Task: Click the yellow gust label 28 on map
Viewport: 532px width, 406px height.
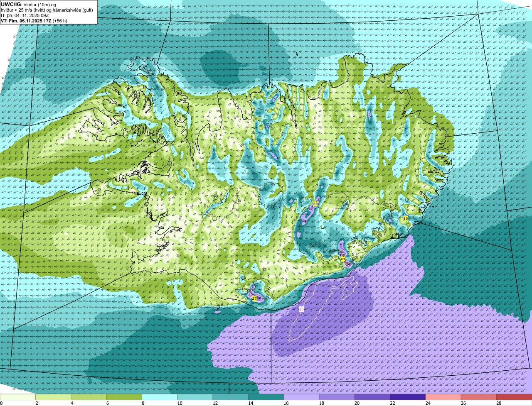Action: pyautogui.click(x=315, y=204)
